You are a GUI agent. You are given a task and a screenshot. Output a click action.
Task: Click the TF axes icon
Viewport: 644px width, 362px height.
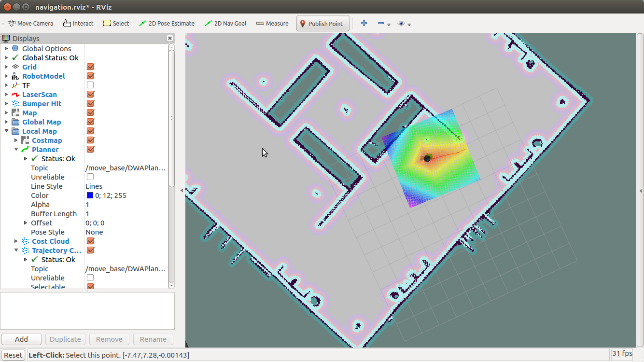point(15,85)
